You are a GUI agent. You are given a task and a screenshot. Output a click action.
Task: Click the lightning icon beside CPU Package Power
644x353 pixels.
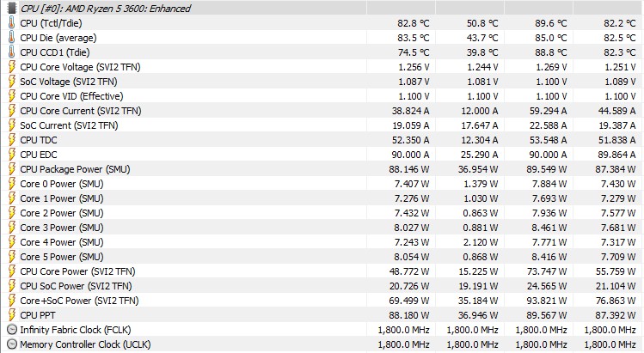tap(10, 169)
